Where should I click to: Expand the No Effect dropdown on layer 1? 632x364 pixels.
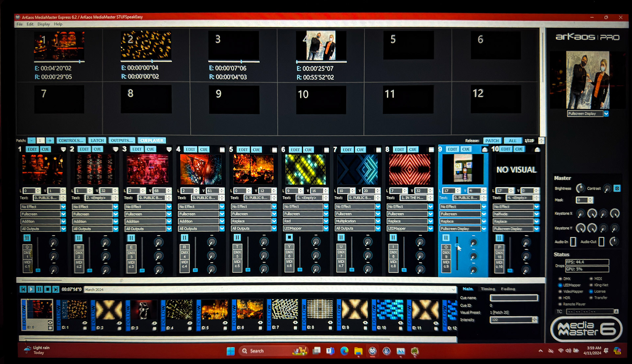click(x=64, y=207)
